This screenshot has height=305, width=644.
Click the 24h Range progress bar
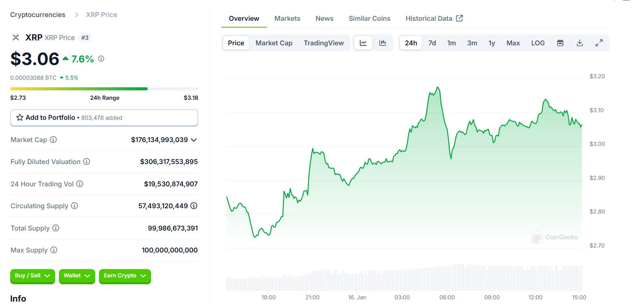point(104,89)
